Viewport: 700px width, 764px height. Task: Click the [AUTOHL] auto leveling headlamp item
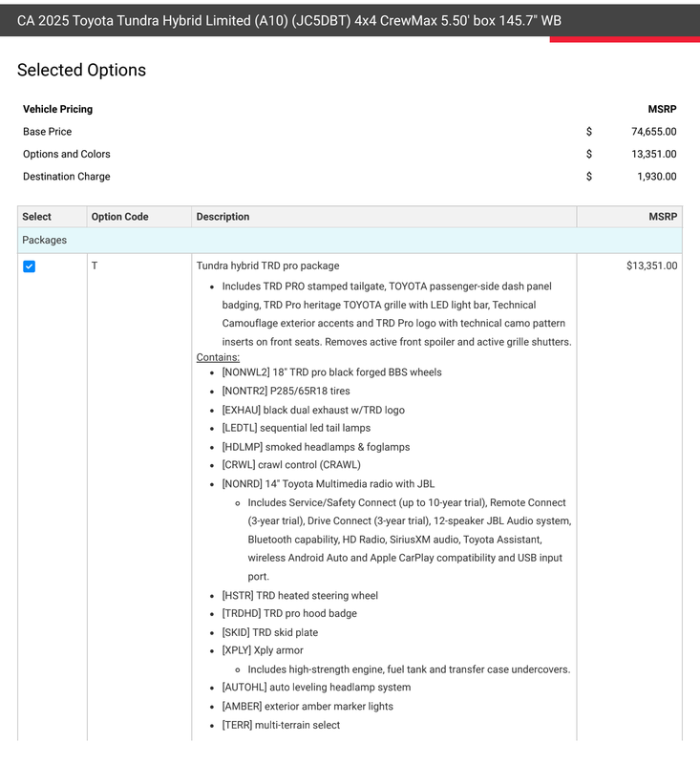(316, 688)
